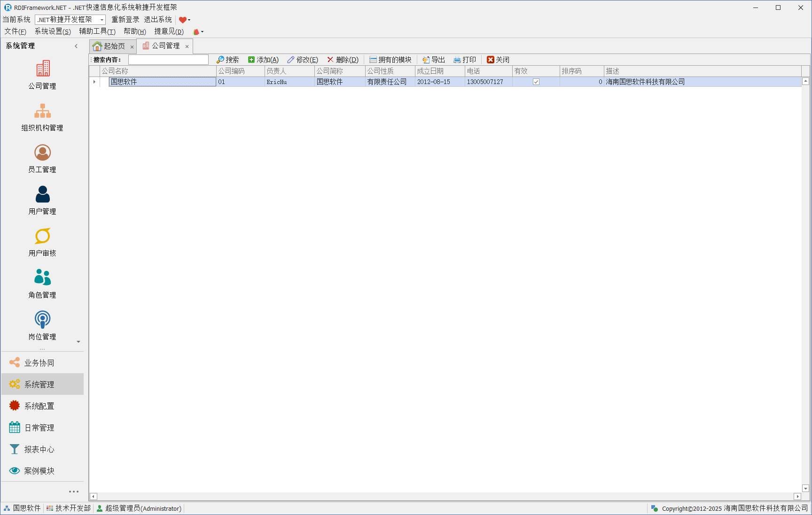Click in the 搜索内容 input field
The image size is (812, 515).
168,60
